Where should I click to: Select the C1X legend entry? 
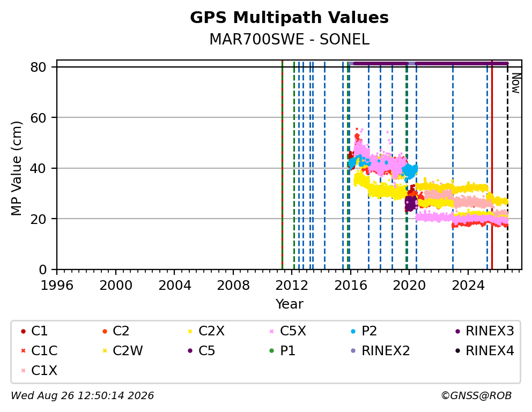tap(39, 371)
